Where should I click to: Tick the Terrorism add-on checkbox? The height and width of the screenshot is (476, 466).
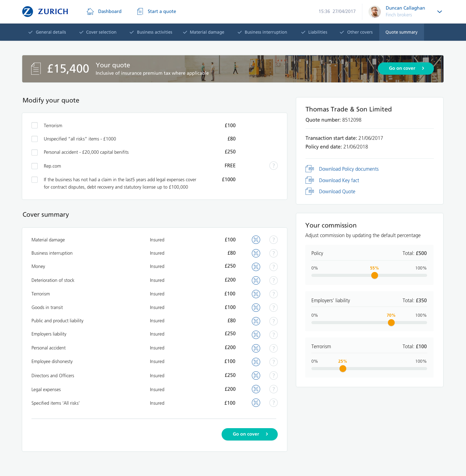(35, 125)
